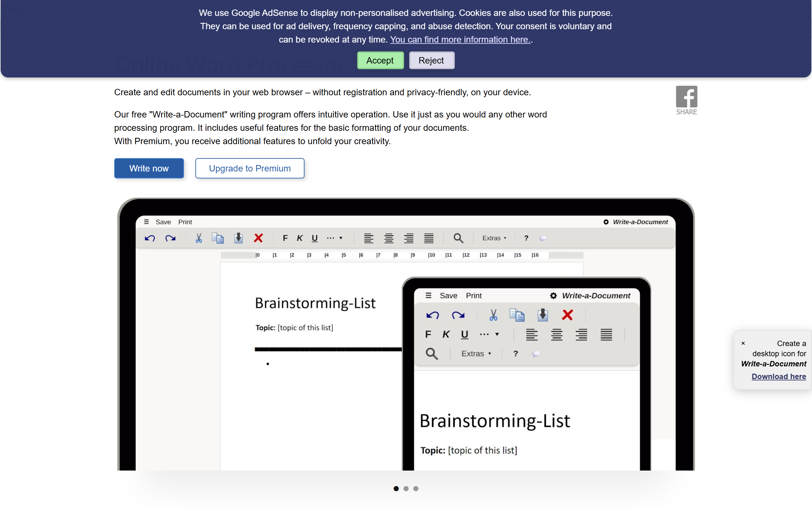The height and width of the screenshot is (508, 812).
Task: Click Print in laptop editor menu
Action: (185, 222)
